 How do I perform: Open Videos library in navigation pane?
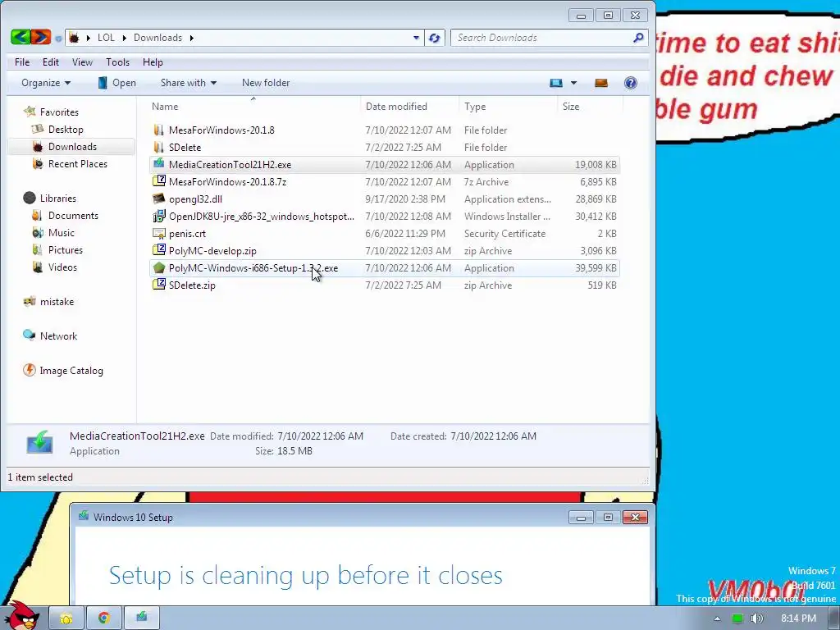coord(62,267)
